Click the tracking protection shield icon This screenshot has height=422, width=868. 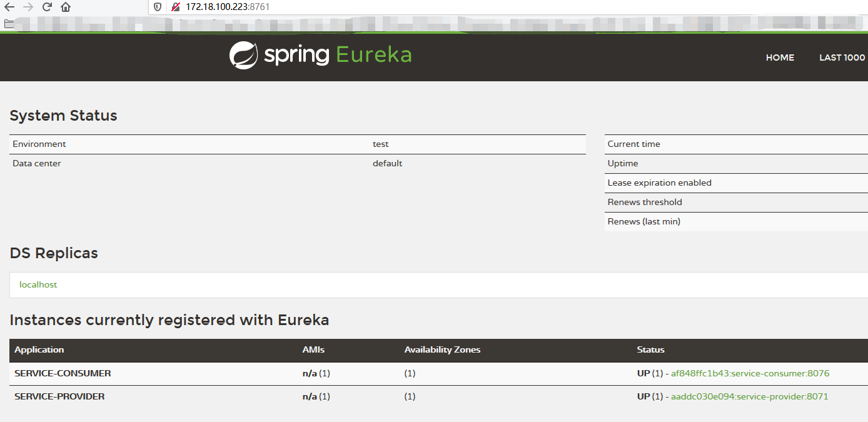point(158,7)
